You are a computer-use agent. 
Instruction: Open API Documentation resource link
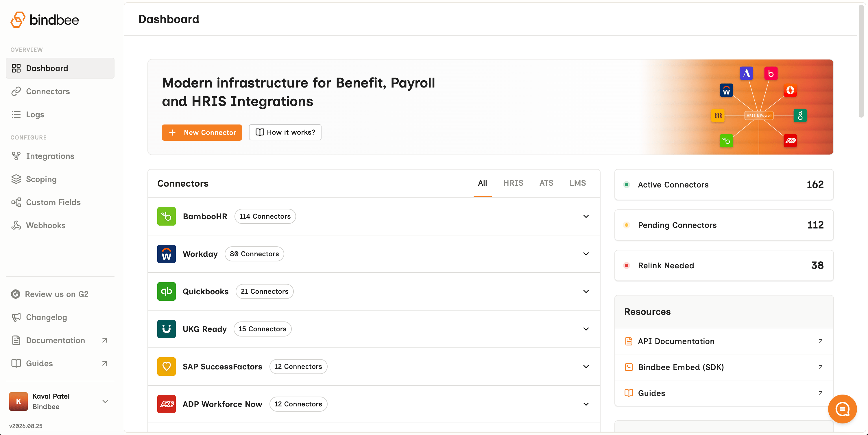tap(724, 341)
